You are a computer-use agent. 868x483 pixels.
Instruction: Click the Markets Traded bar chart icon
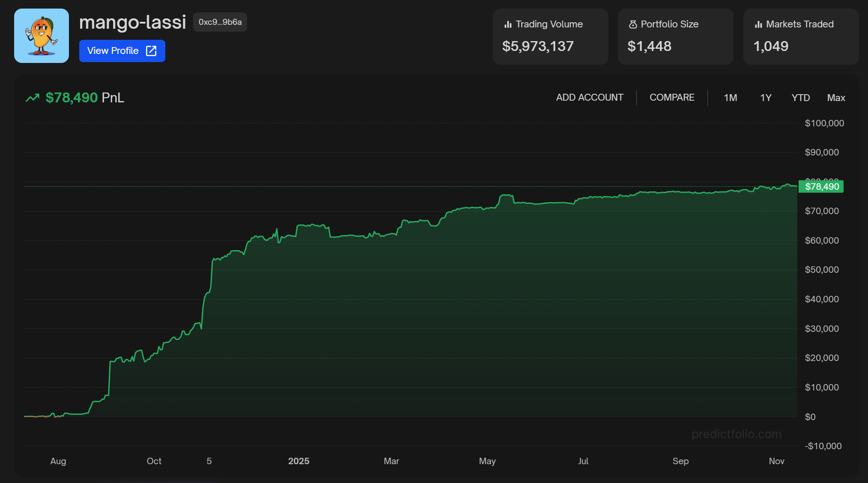[x=758, y=24]
